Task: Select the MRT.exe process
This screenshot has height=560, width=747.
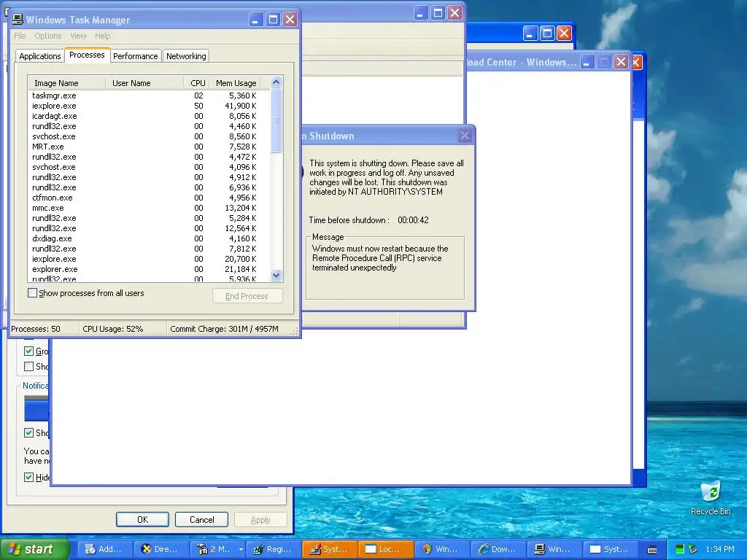Action: click(149, 147)
